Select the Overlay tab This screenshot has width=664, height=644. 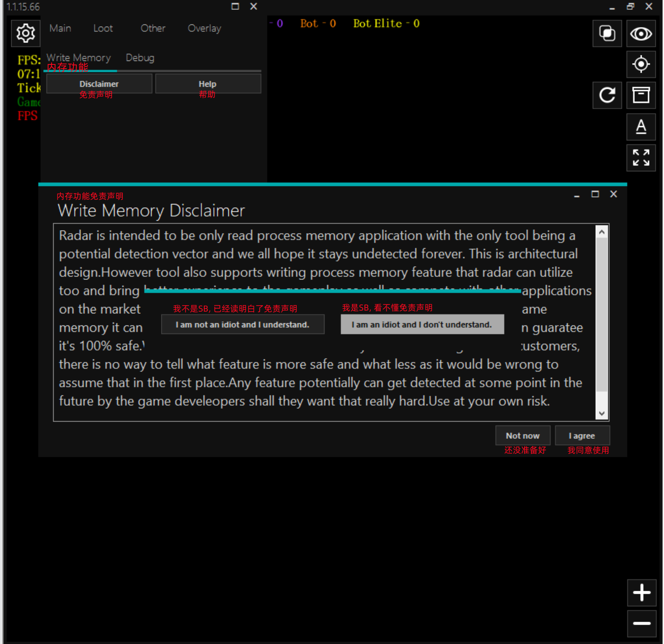pos(204,28)
